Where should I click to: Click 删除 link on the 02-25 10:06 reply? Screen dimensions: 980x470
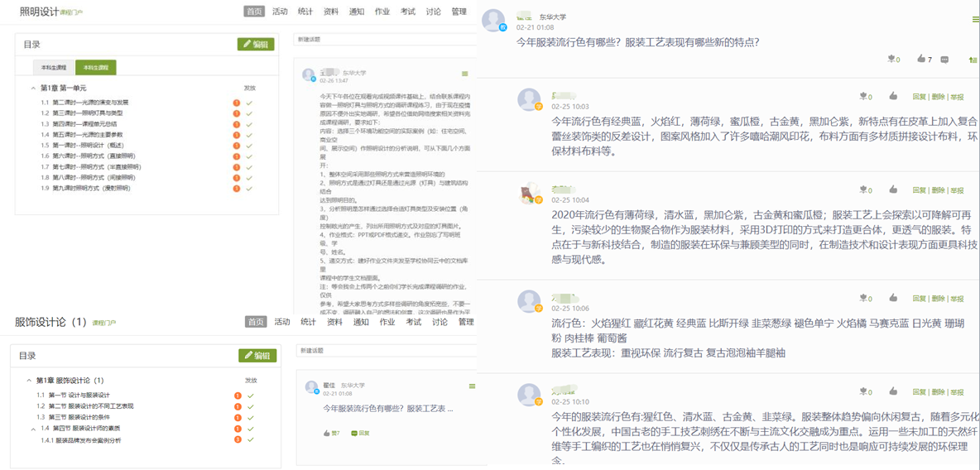pos(938,299)
